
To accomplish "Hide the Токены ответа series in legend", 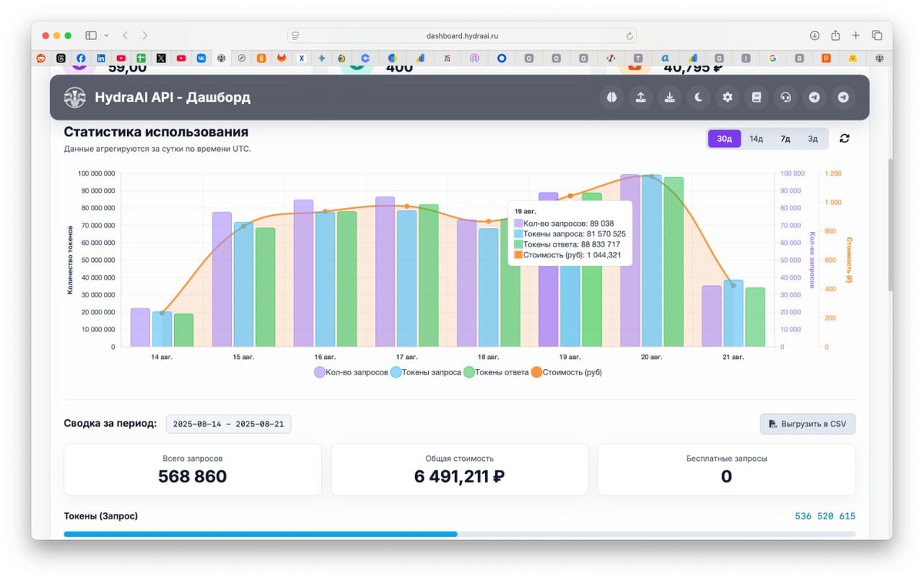I will [496, 372].
